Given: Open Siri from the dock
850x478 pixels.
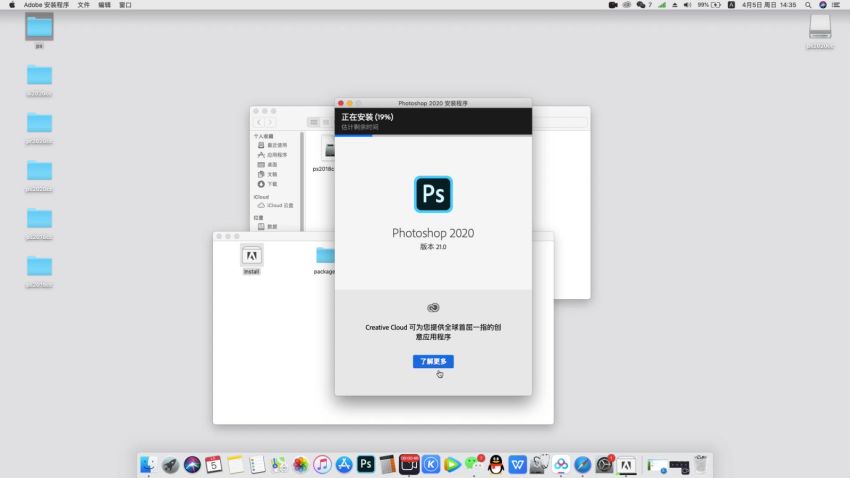Looking at the screenshot, I should (x=192, y=464).
